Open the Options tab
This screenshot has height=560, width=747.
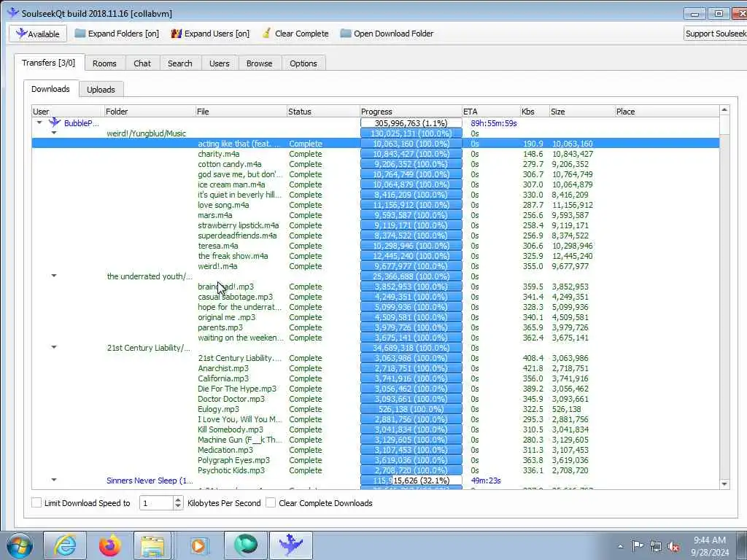[x=303, y=63]
